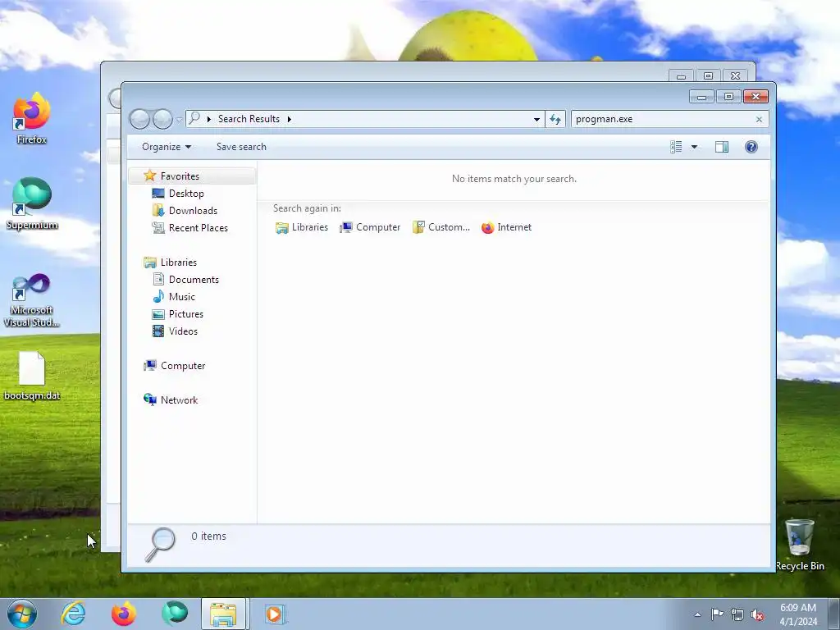This screenshot has width=840, height=630.
Task: Open the recent pages dropdown beside navigation arrows
Action: point(179,120)
